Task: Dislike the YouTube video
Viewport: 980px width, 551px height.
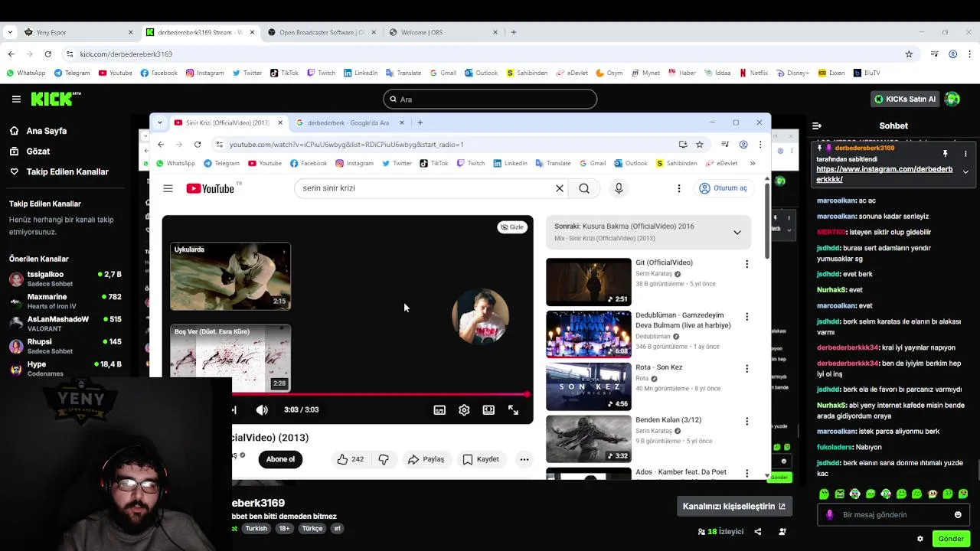Action: pyautogui.click(x=384, y=459)
